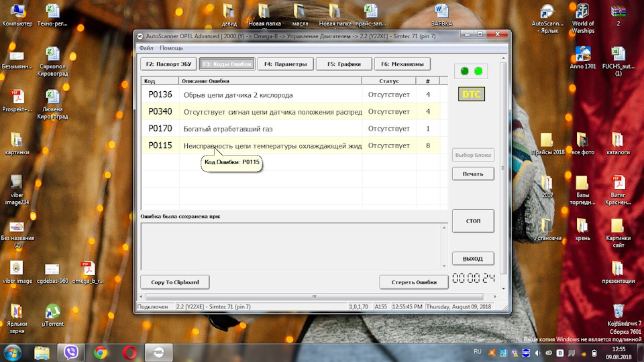Switch to F3: Коды Ошибок tab
The image size is (644, 362).
[x=227, y=64]
